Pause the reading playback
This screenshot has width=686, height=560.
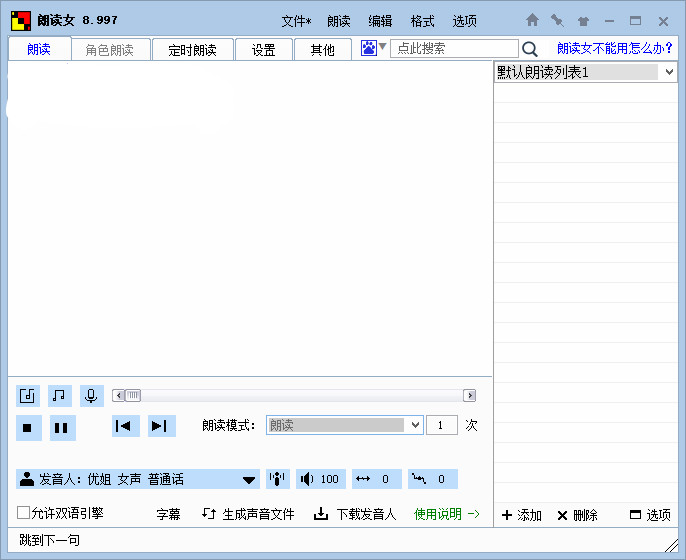click(61, 427)
